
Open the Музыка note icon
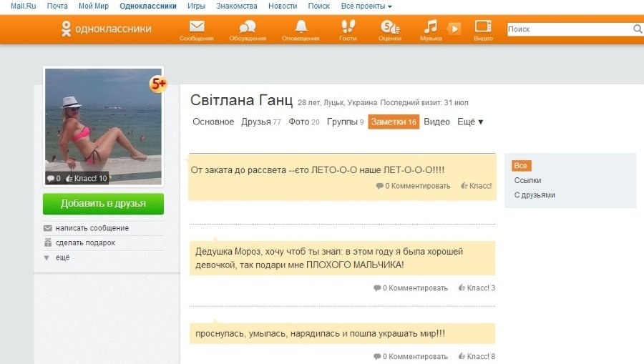coord(430,27)
